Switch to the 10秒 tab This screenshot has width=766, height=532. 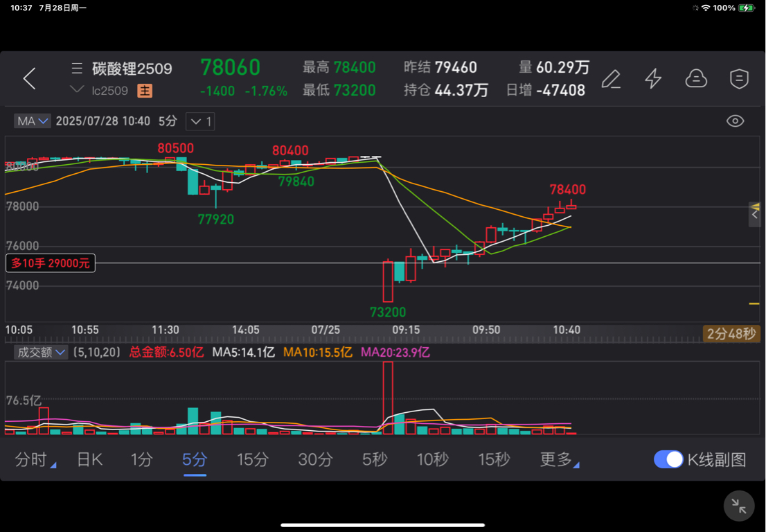click(432, 460)
